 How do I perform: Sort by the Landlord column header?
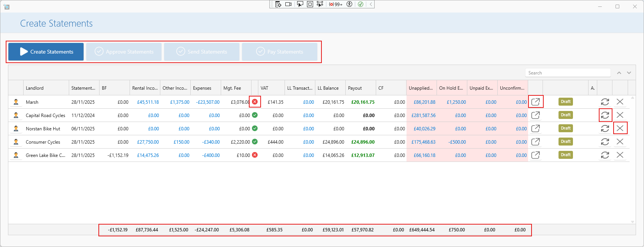46,88
